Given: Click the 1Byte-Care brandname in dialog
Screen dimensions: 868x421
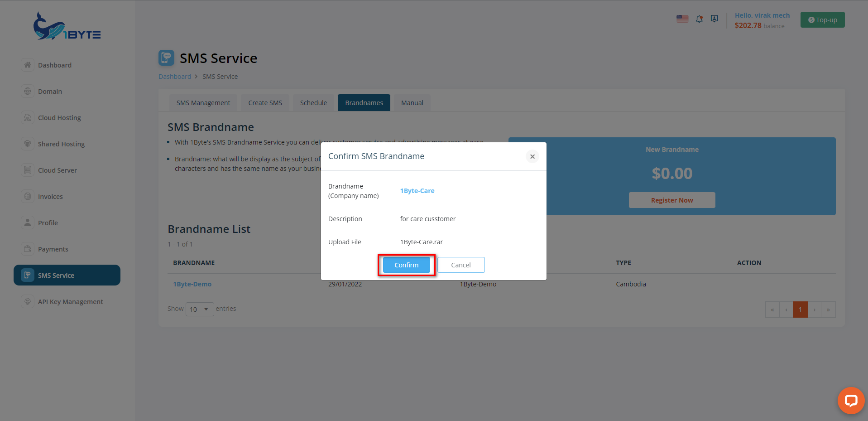Looking at the screenshot, I should (x=417, y=191).
